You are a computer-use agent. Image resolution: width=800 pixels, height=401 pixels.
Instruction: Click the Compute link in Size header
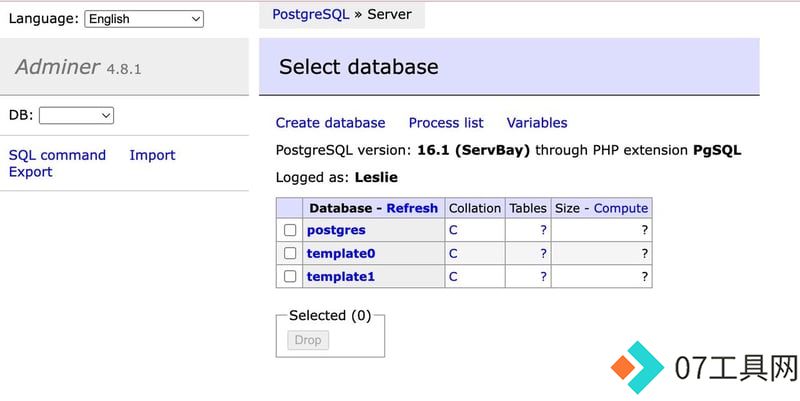(x=621, y=208)
